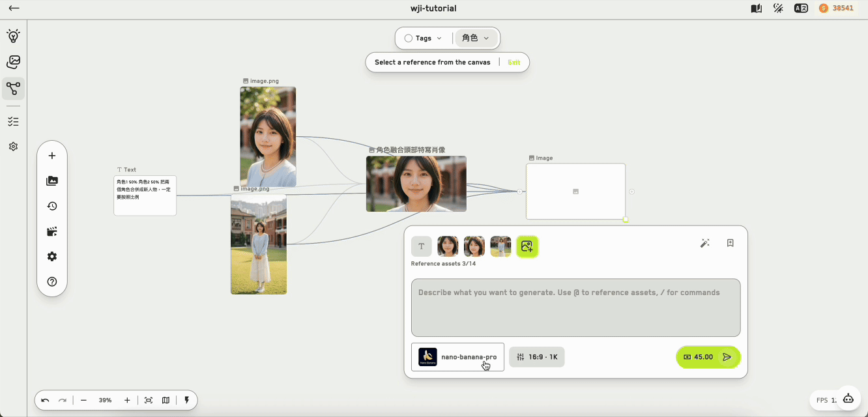Undo the last canvas action
The width and height of the screenshot is (868, 417).
click(45, 400)
